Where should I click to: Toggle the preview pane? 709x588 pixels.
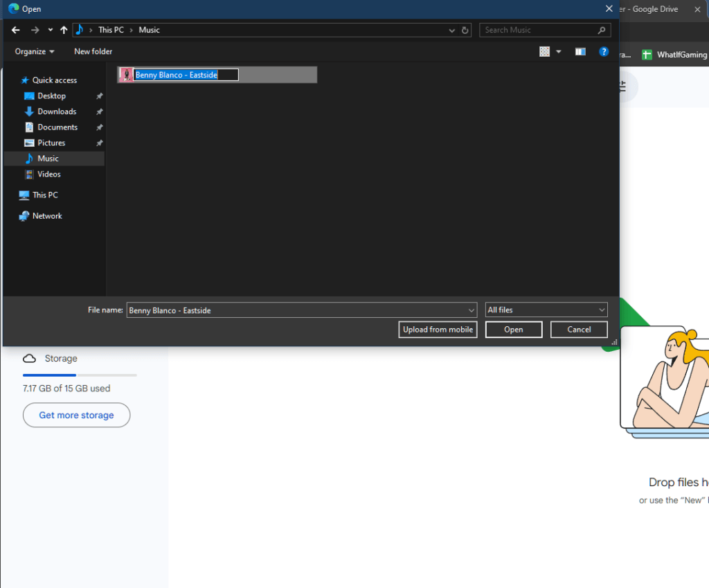pos(580,51)
